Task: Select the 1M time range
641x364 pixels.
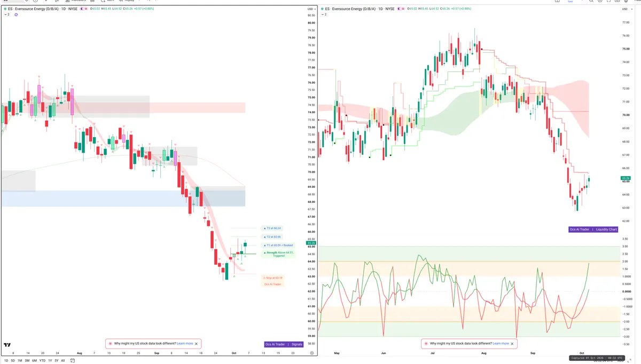Action: [20, 361]
